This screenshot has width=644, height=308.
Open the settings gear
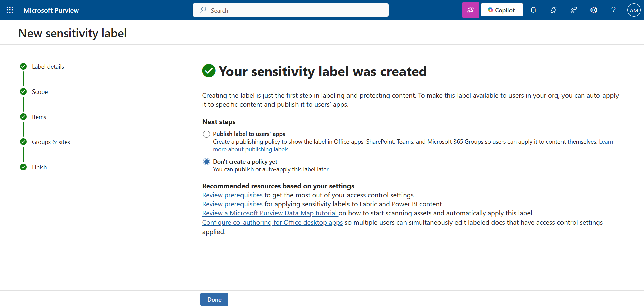coord(594,10)
